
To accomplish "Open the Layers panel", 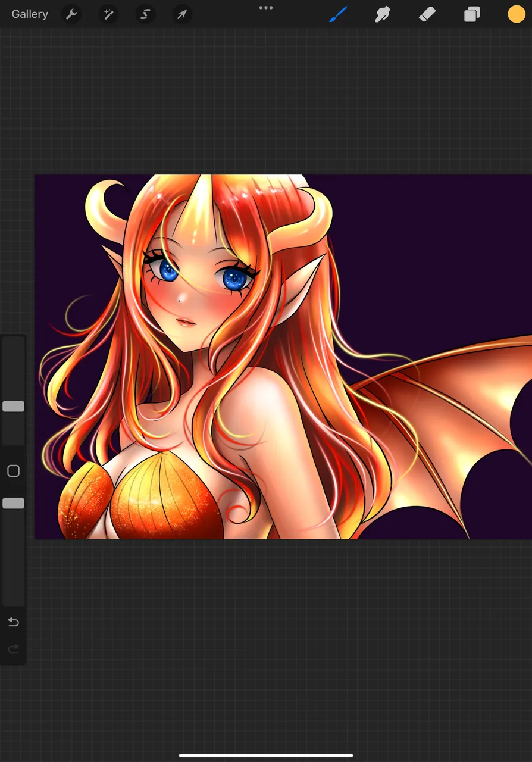I will click(x=472, y=14).
